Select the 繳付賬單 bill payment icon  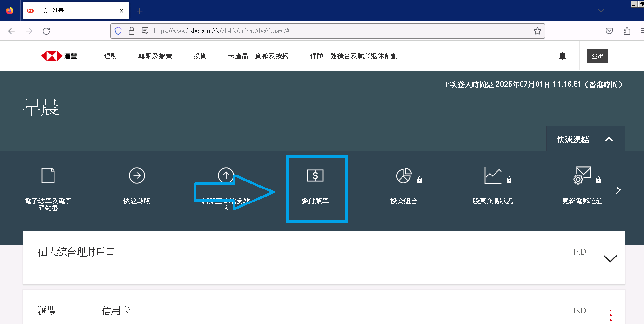click(315, 176)
